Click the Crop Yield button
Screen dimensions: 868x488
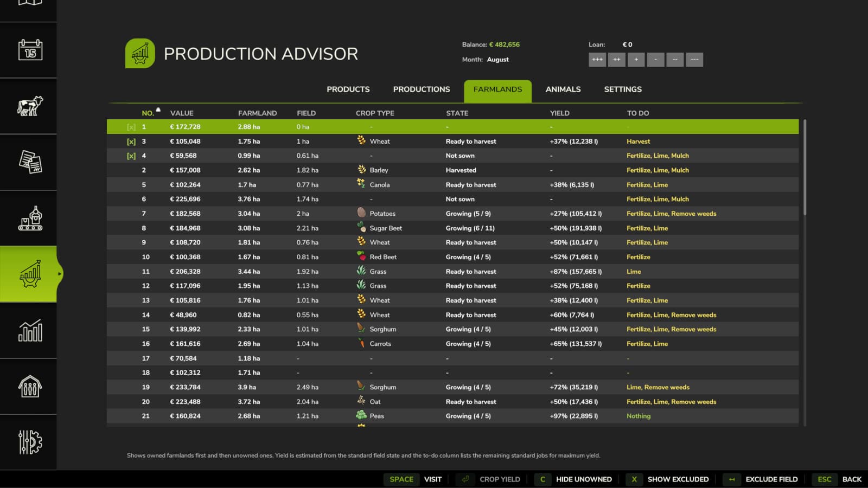click(488, 479)
